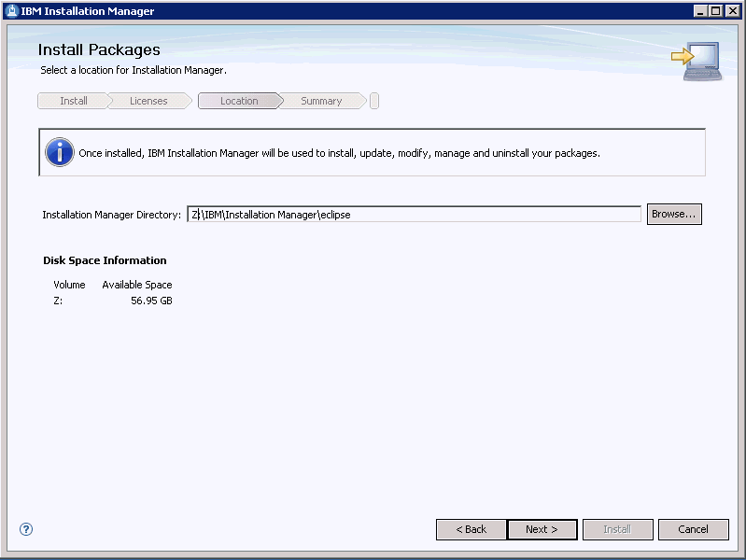Go to the Licenses wizard step
This screenshot has height=560, width=746.
[x=148, y=101]
